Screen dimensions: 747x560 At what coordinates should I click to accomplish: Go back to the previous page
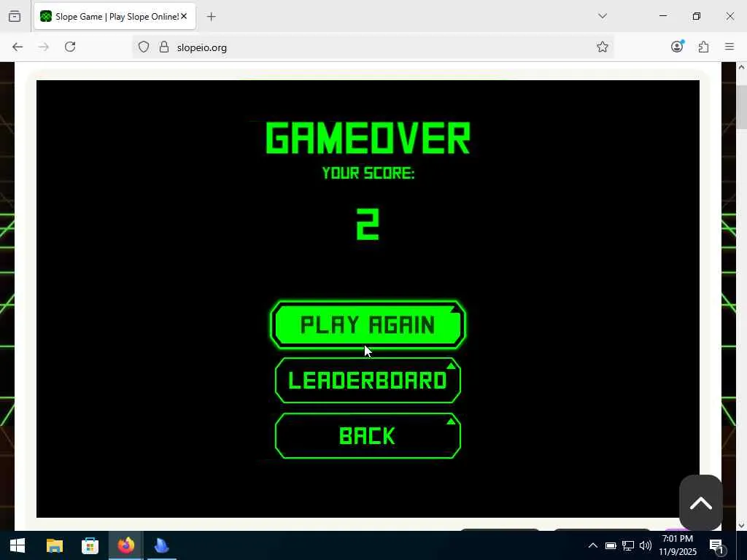[18, 47]
